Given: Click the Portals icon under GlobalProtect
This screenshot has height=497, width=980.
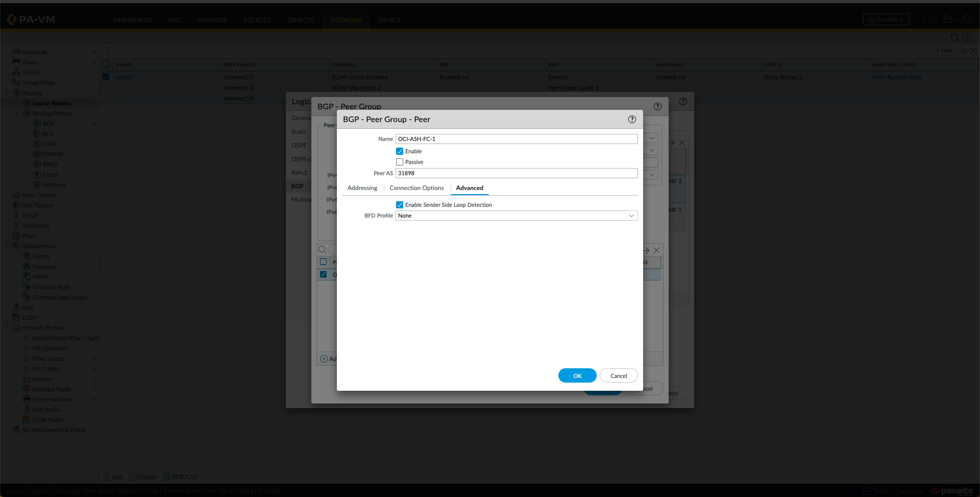Looking at the screenshot, I should pos(27,256).
